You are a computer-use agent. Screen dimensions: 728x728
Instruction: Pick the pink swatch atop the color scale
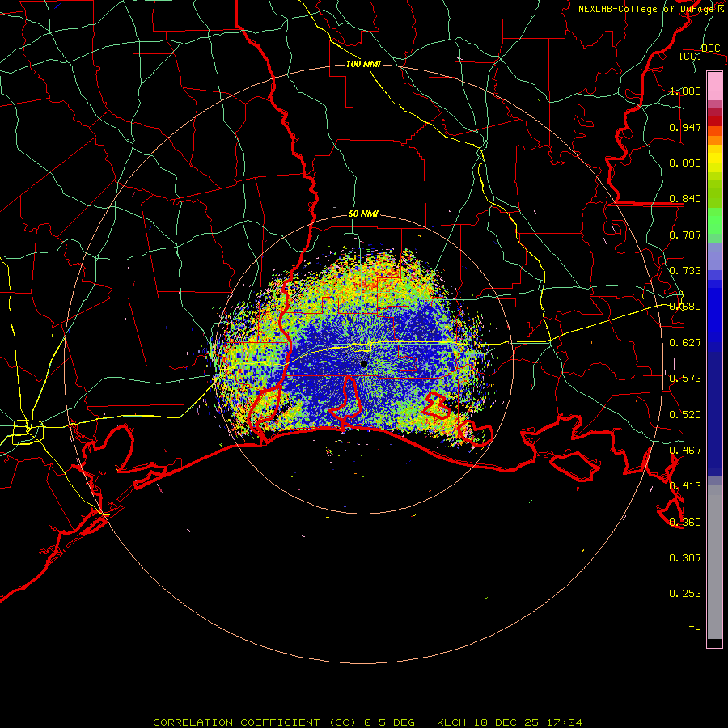(714, 87)
